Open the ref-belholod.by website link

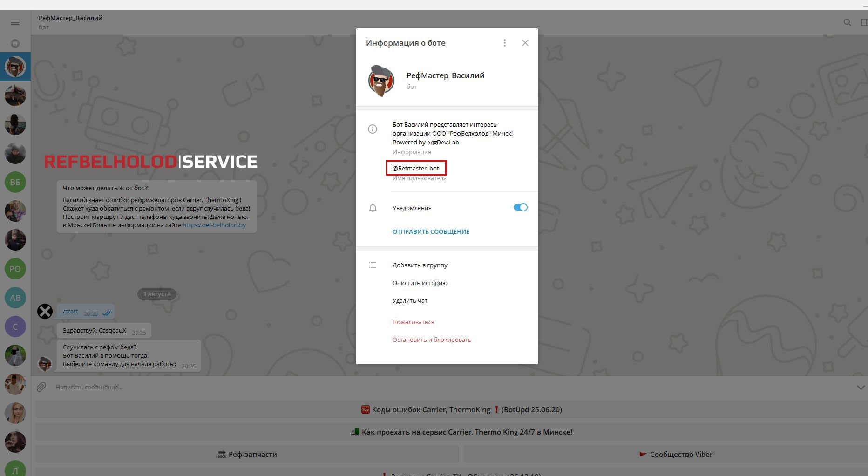214,225
